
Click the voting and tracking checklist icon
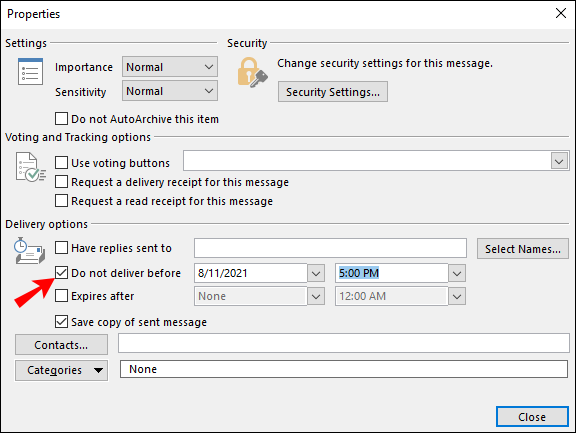[x=30, y=167]
